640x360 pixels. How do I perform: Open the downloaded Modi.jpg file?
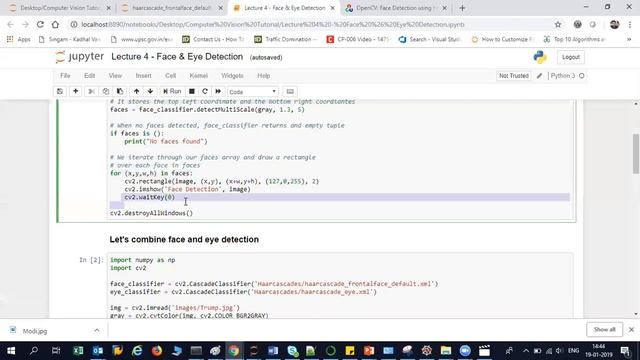[35, 331]
